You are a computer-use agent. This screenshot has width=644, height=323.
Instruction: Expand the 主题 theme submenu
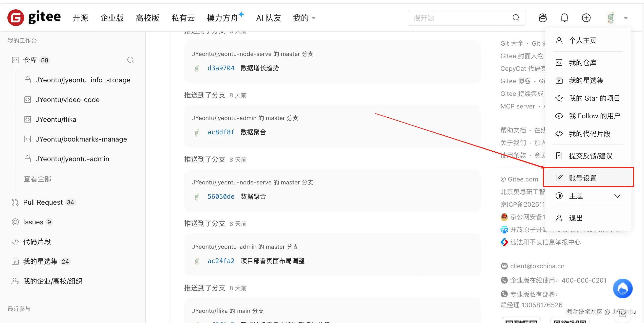point(617,196)
